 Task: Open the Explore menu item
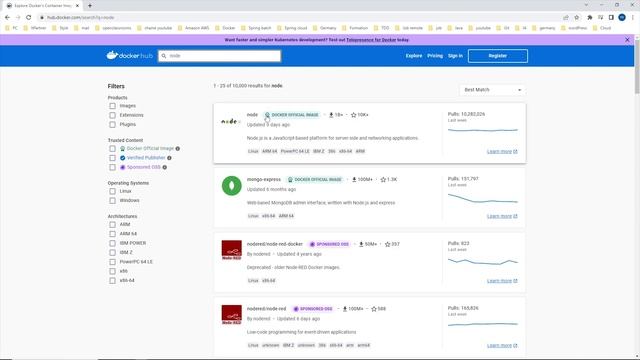[x=414, y=56]
